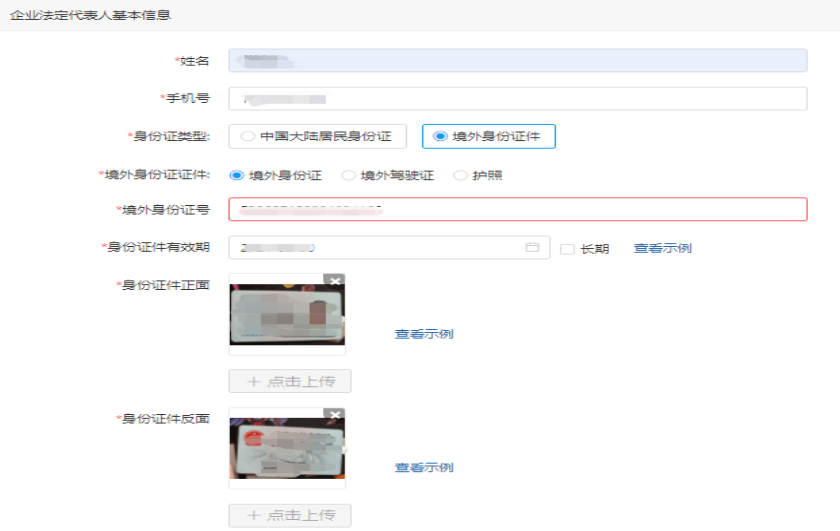
Task: Focus the 手机号 phone number field
Action: 517,99
